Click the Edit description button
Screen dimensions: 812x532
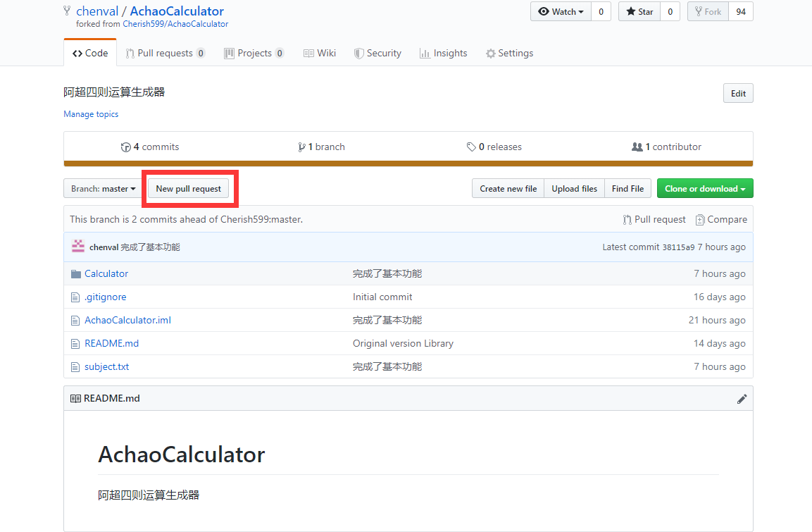(x=738, y=93)
